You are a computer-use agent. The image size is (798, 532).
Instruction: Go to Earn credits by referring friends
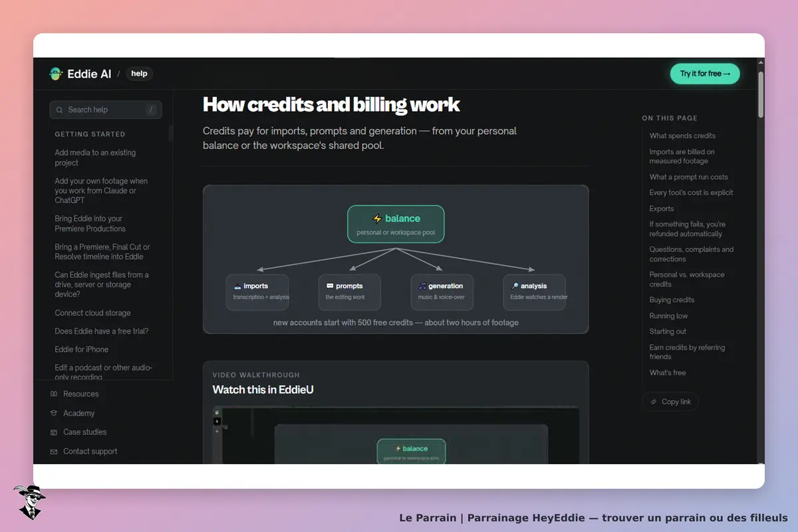[688, 352]
